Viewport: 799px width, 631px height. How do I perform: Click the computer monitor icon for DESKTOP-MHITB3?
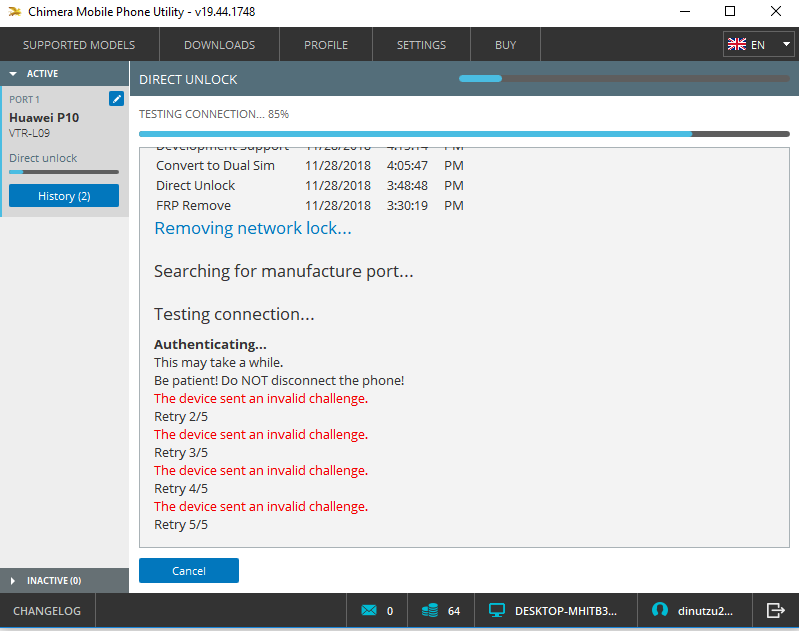(x=497, y=610)
